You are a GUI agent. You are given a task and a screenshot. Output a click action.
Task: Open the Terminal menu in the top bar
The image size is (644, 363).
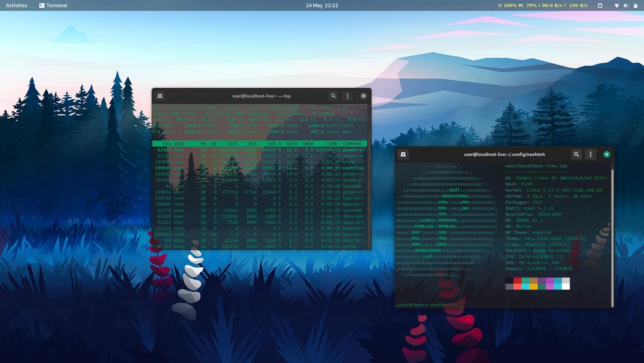(54, 5)
